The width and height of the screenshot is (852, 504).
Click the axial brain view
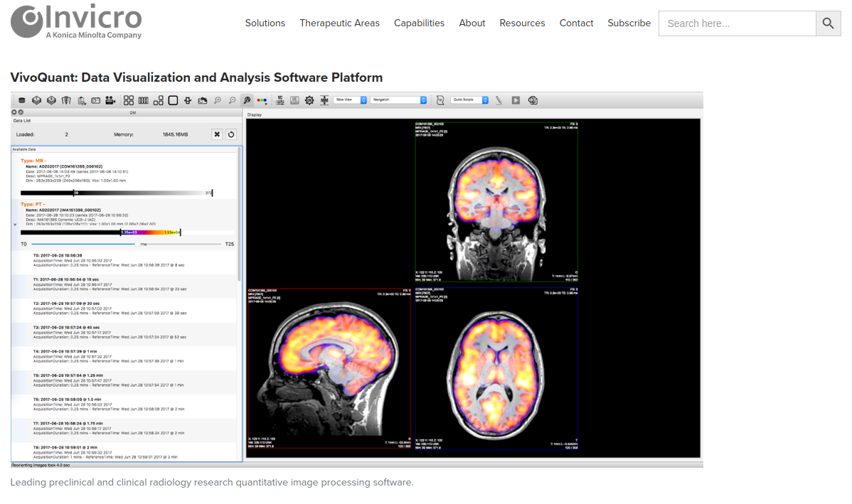pyautogui.click(x=496, y=368)
